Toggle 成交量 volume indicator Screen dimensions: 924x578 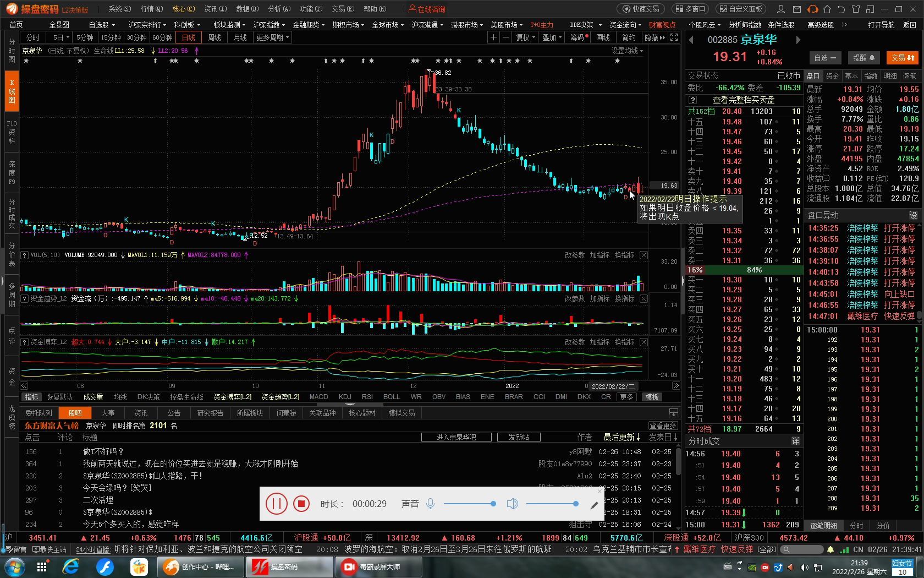pos(93,397)
